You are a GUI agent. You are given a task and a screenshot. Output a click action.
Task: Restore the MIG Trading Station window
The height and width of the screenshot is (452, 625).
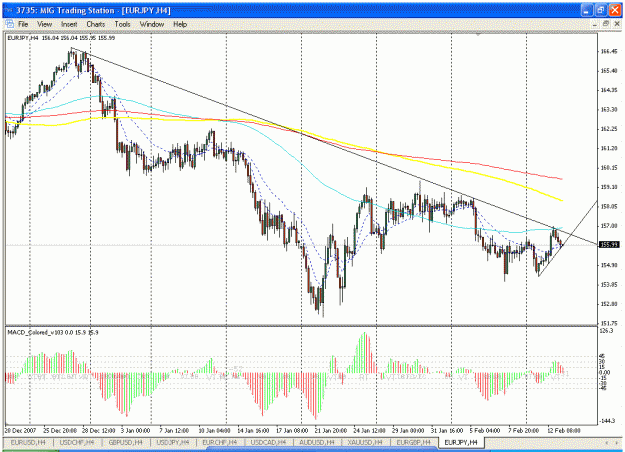click(x=601, y=10)
